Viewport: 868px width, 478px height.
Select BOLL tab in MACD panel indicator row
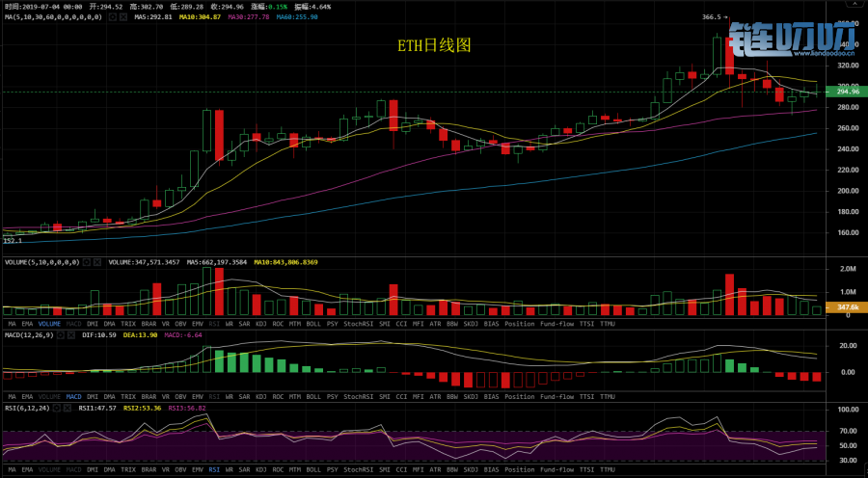pyautogui.click(x=313, y=396)
